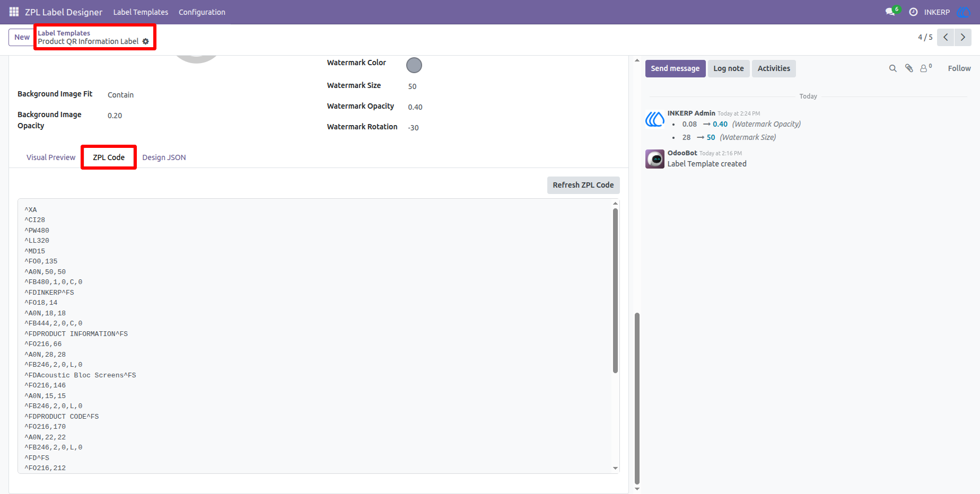This screenshot has height=494, width=980.
Task: Pick the Watermark Color swatch
Action: 414,65
